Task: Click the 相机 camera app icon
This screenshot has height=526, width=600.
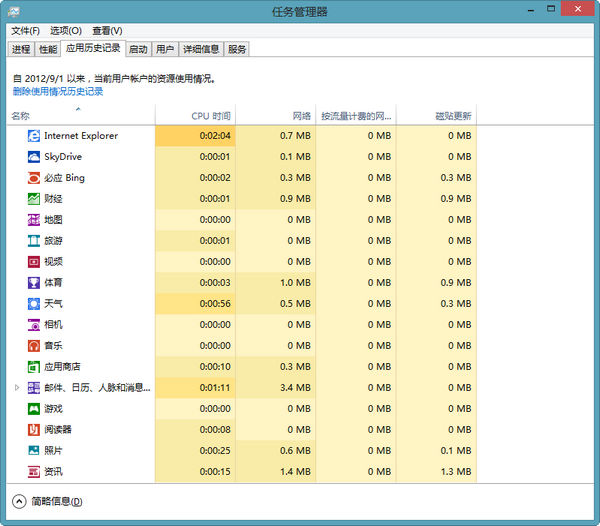Action: [x=33, y=325]
